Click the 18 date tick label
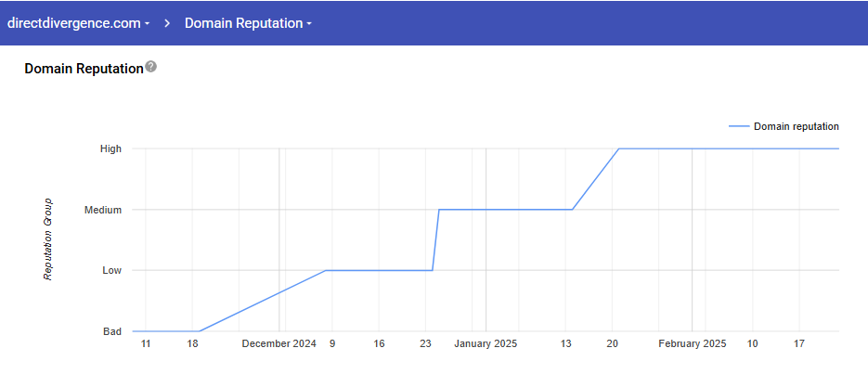This screenshot has width=868, height=387. [192, 343]
